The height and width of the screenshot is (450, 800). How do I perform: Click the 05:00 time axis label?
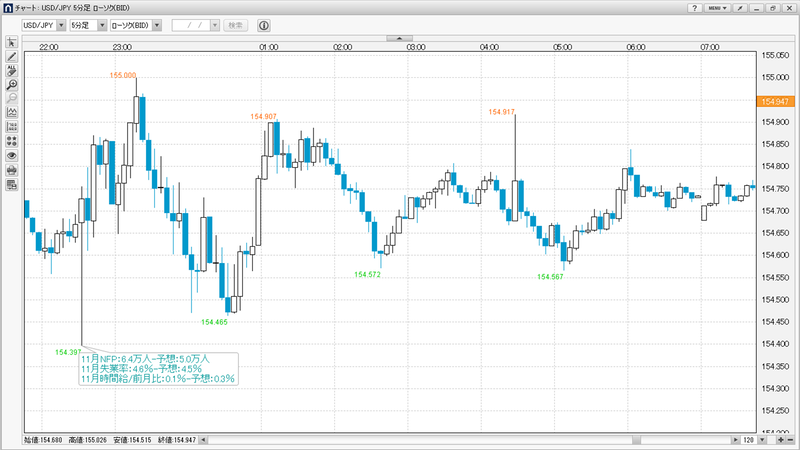[563, 47]
